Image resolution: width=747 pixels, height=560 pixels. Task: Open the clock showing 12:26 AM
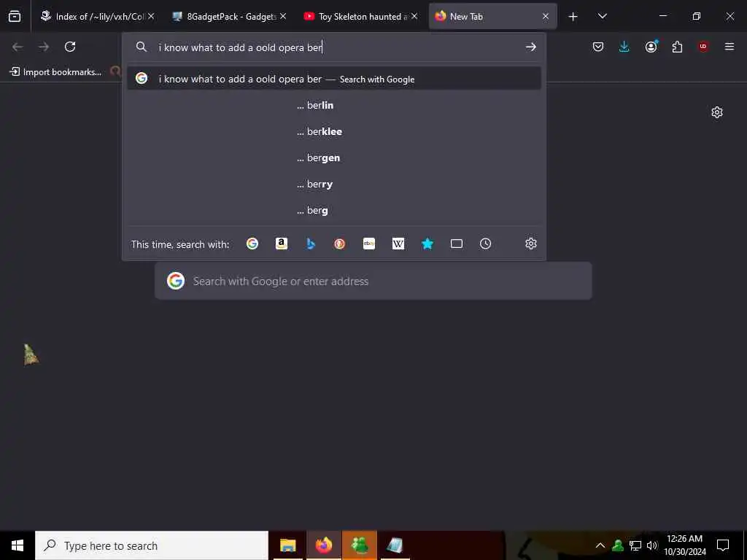(684, 545)
